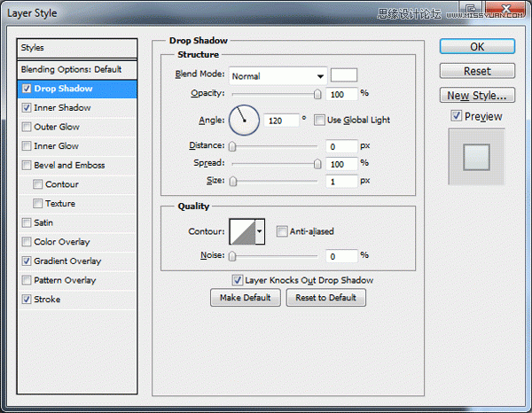Click the Reset button
Viewport: 532px width, 413px height.
coord(477,71)
